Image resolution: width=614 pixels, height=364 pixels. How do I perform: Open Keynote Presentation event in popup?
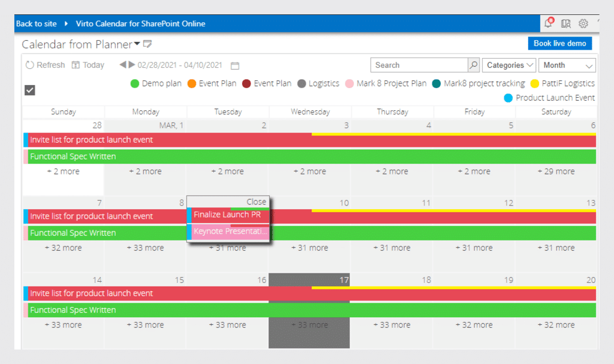coord(228,231)
